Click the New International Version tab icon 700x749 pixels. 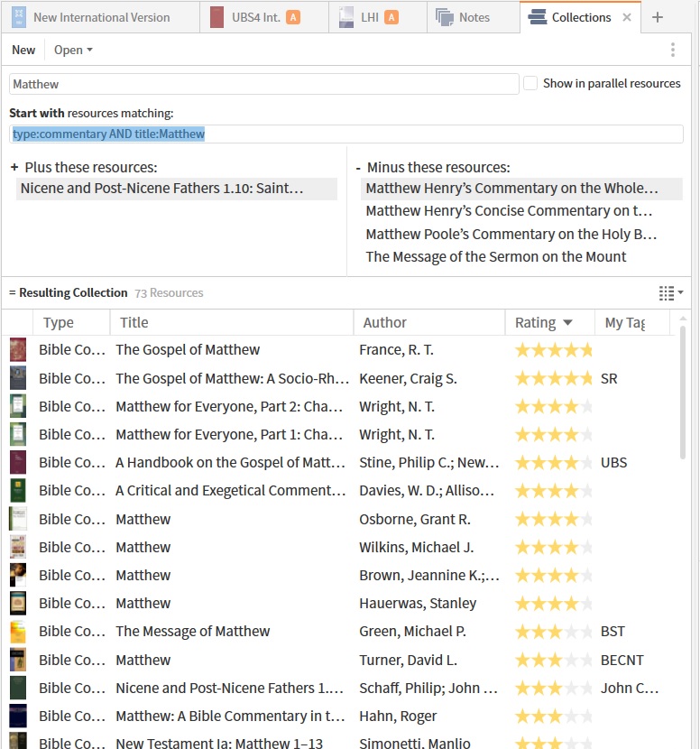(19, 17)
